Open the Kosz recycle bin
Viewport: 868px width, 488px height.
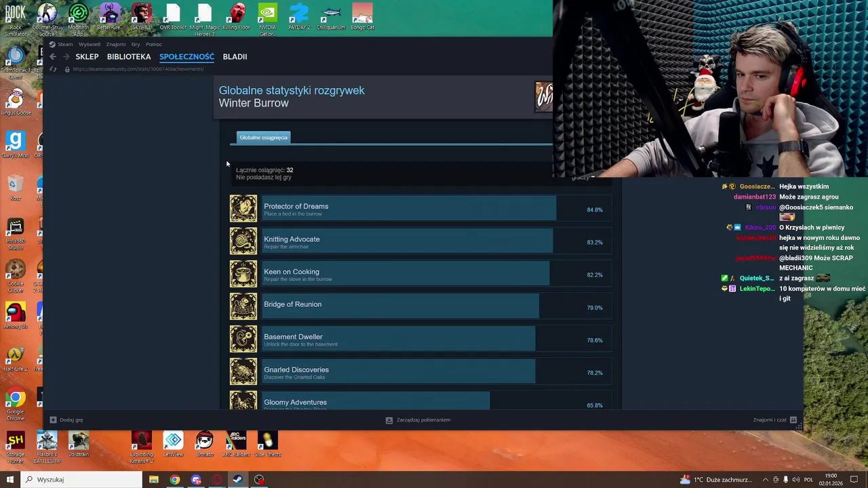pos(15,188)
